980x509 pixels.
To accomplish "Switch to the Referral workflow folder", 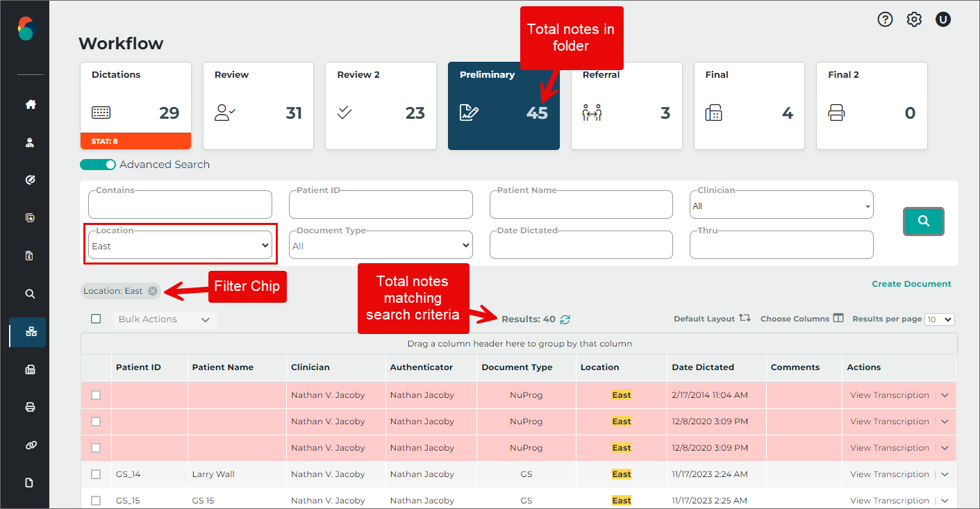I will tap(626, 106).
